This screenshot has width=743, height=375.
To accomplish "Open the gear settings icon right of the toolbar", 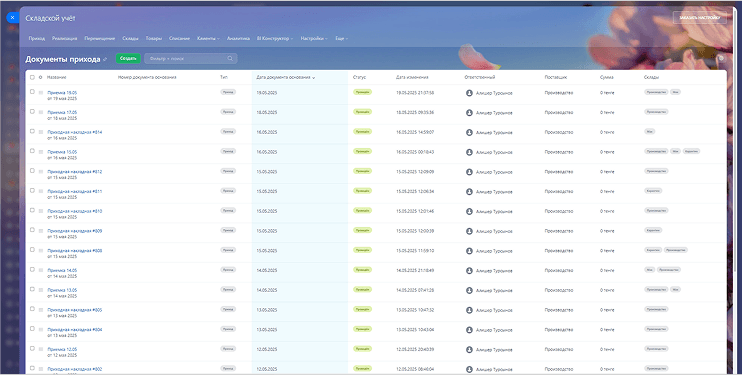I will [721, 58].
